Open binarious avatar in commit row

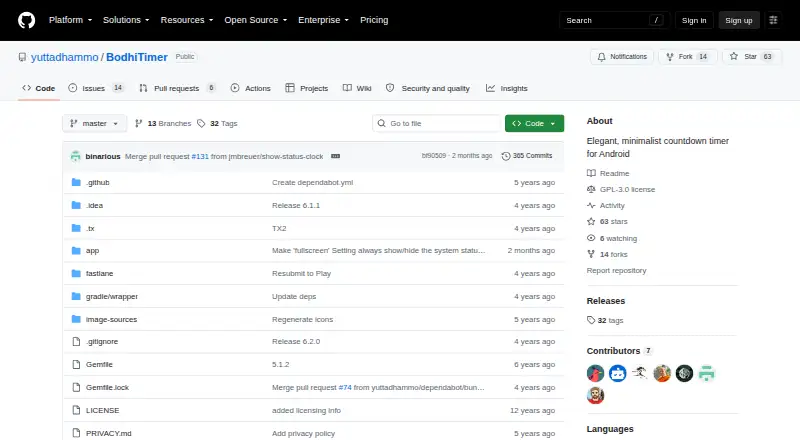pyautogui.click(x=76, y=156)
